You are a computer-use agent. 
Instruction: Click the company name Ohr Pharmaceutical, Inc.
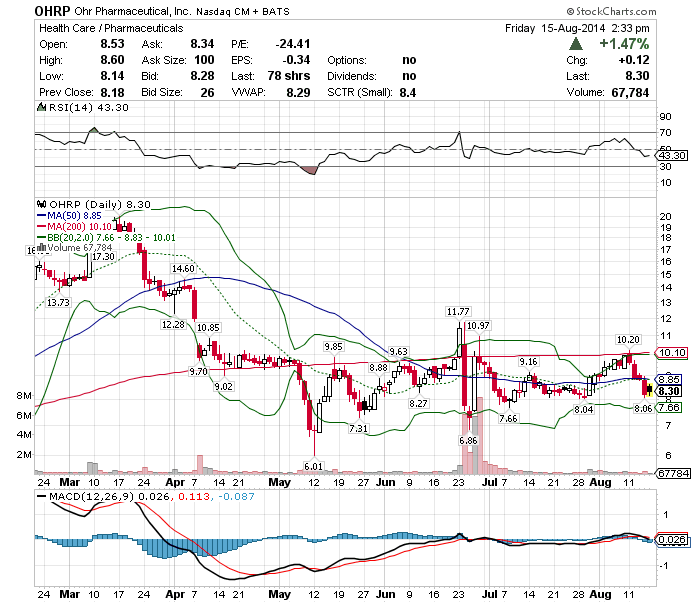coord(133,12)
